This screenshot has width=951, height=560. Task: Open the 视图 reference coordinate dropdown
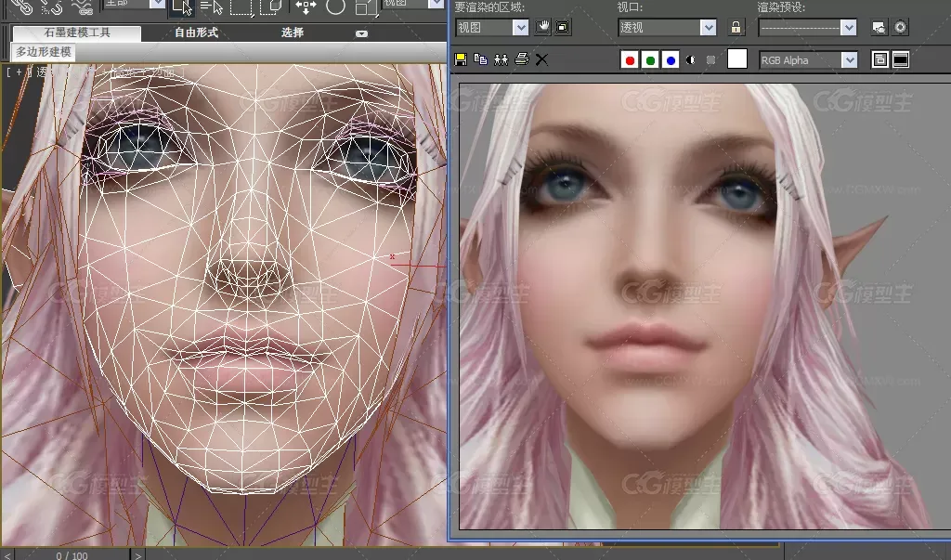pos(413,4)
